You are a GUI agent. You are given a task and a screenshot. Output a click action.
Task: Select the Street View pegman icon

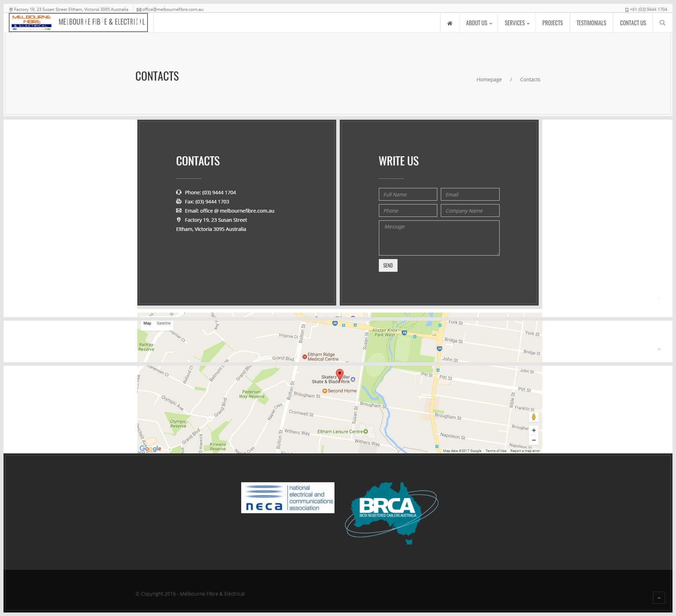pyautogui.click(x=534, y=417)
